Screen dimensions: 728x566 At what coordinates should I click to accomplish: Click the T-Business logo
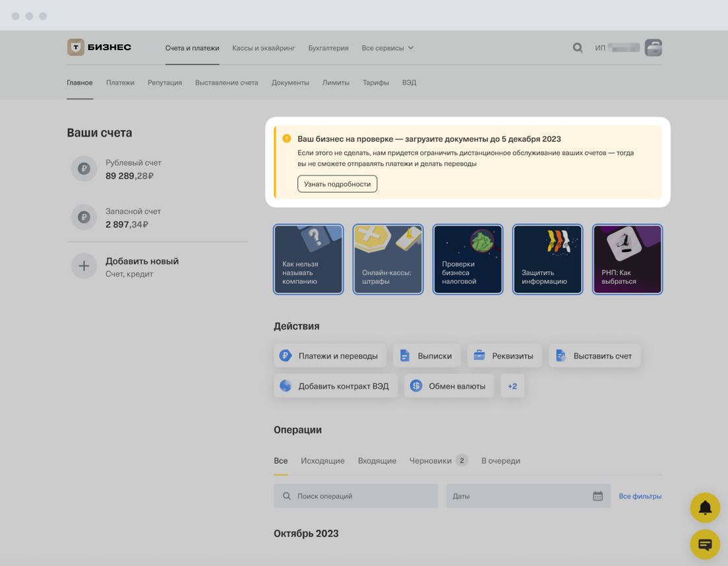pyautogui.click(x=99, y=47)
